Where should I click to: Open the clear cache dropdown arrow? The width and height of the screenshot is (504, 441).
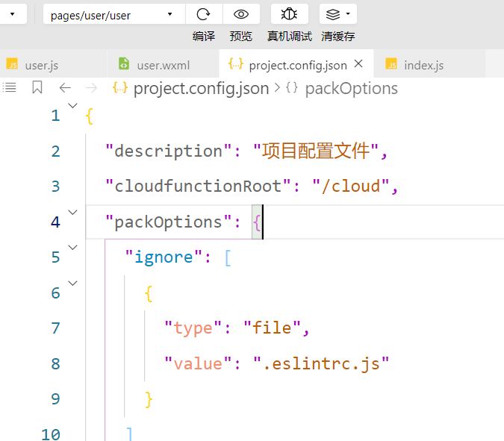coord(348,14)
